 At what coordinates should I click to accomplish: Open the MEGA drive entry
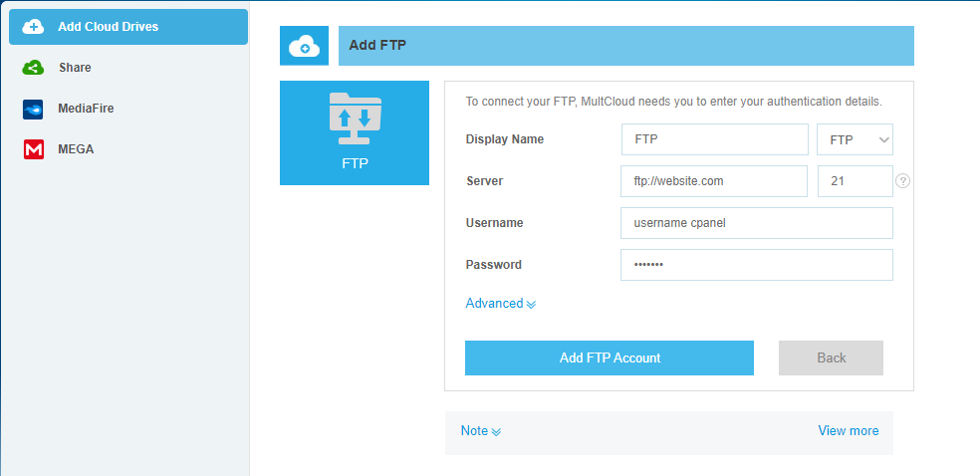coord(76,149)
